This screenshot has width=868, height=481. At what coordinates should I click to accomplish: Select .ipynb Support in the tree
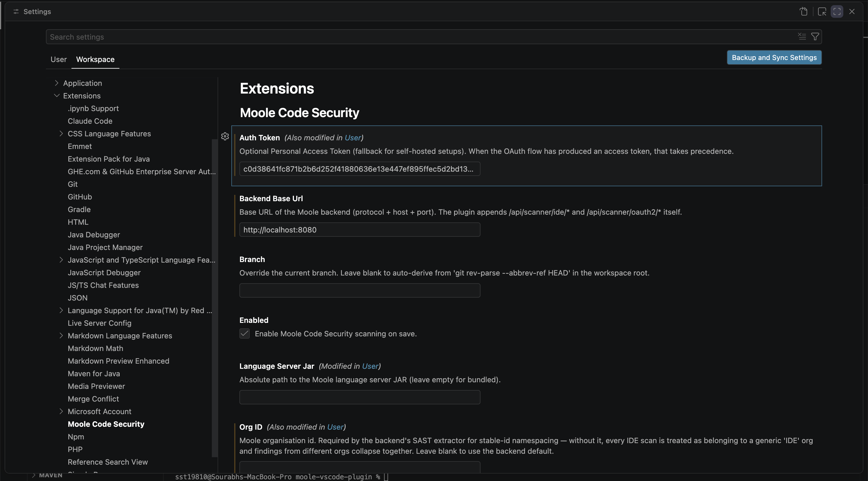93,108
